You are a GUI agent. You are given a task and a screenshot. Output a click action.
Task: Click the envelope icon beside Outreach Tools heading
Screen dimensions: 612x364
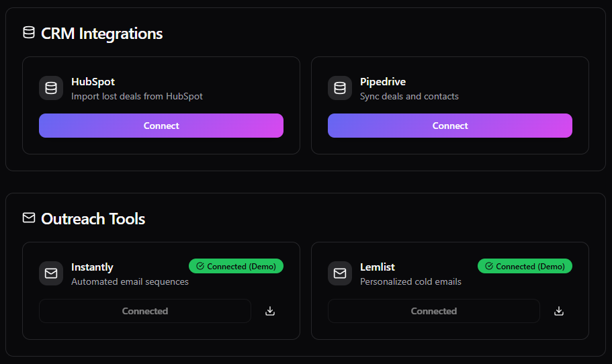[x=28, y=218]
